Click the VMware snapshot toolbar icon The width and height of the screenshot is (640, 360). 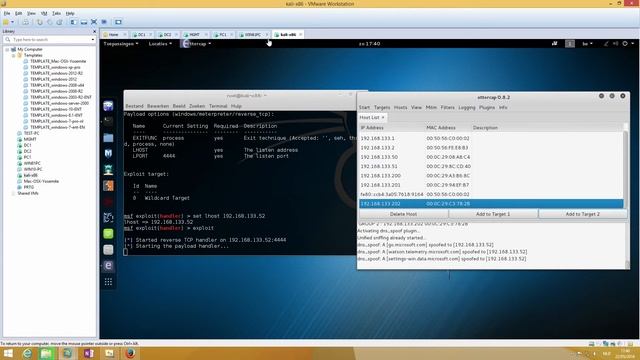point(40,22)
